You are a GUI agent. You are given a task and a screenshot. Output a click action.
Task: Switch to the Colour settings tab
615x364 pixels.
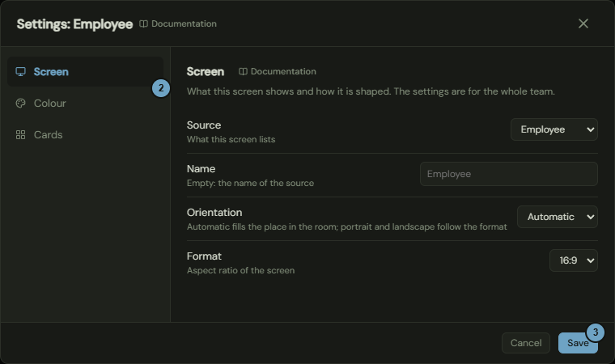tap(85, 104)
